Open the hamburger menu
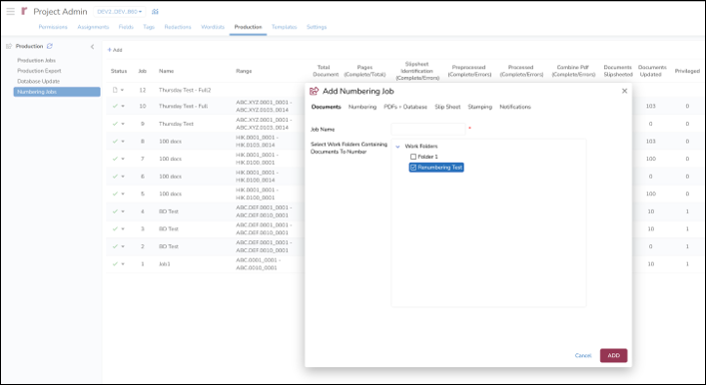The height and width of the screenshot is (385, 706). [10, 11]
